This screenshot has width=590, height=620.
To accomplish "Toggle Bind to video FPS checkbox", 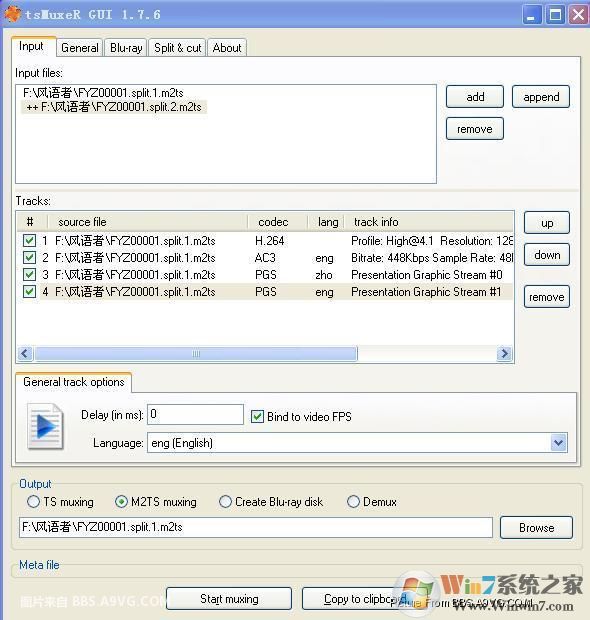I will point(257,416).
